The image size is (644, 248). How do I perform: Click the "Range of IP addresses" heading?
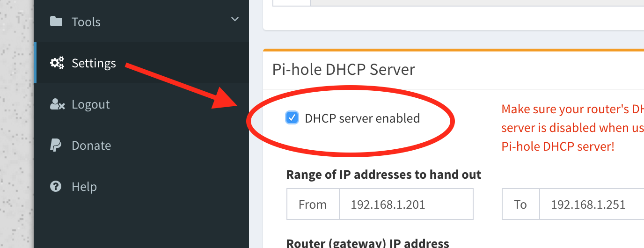coord(383,175)
